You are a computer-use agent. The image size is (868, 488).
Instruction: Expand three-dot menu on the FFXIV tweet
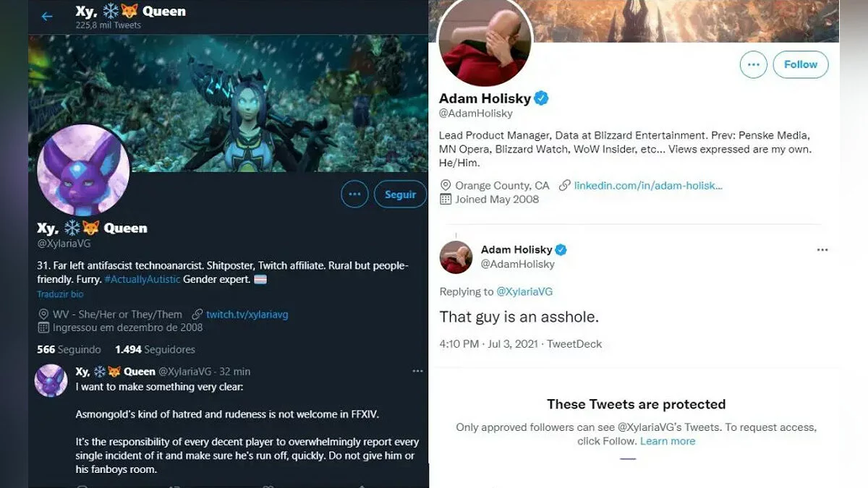click(417, 371)
